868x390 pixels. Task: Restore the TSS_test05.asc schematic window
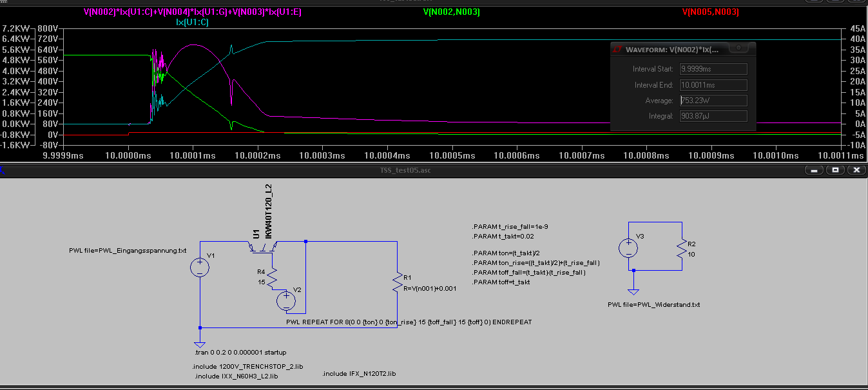coord(835,170)
